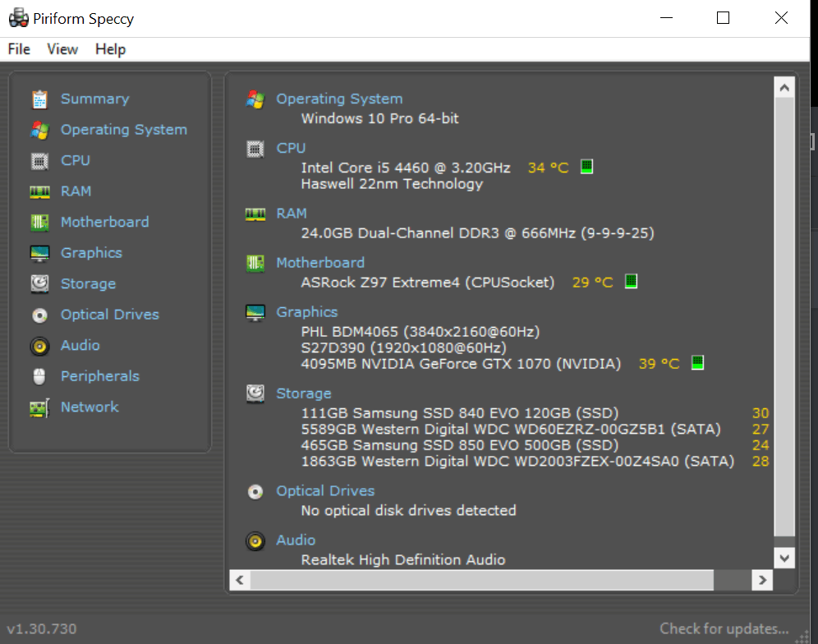Screen dimensions: 818x644
Task: Click the motherboard temperature green indicator
Action: pos(632,281)
